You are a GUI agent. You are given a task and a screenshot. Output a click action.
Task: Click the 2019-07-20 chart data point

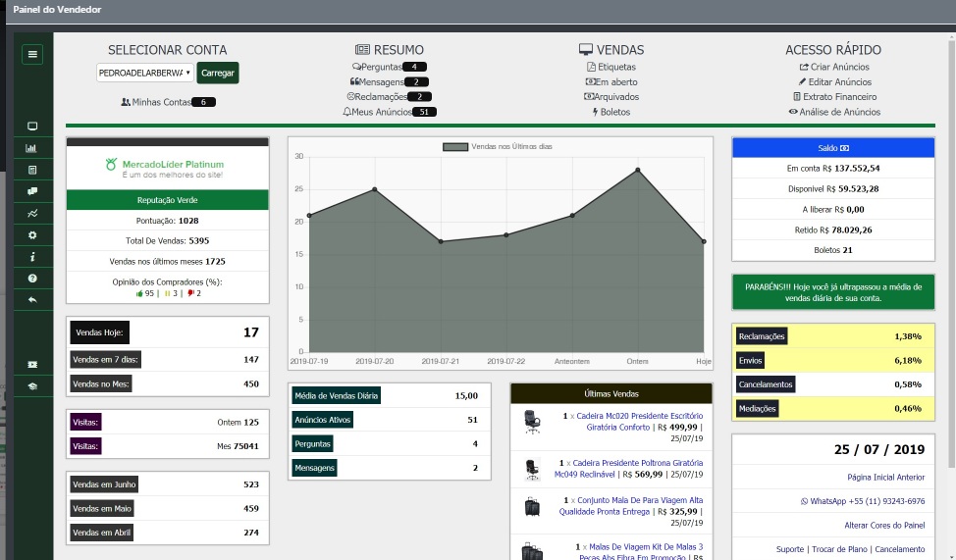pyautogui.click(x=375, y=189)
